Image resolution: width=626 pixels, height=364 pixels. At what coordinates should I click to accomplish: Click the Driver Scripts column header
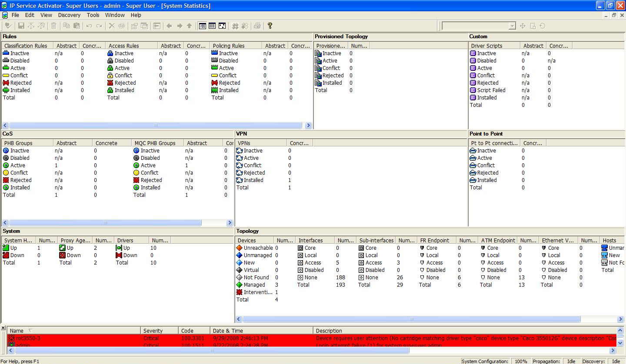495,46
